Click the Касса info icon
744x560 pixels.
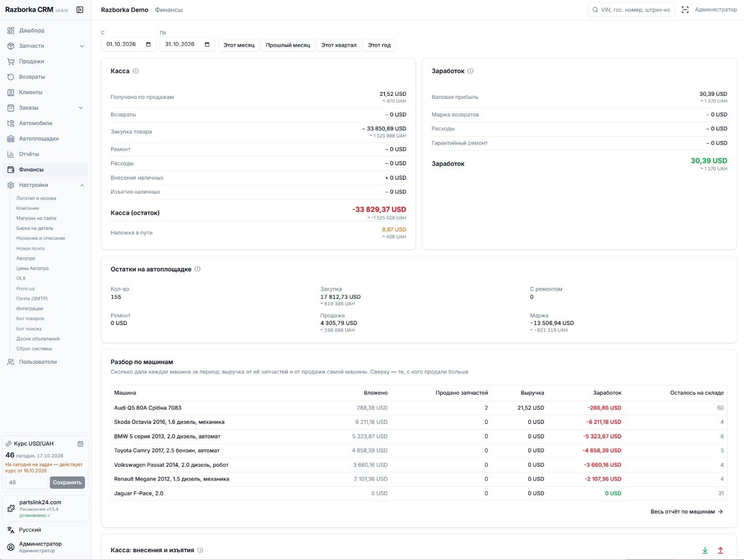tap(136, 71)
